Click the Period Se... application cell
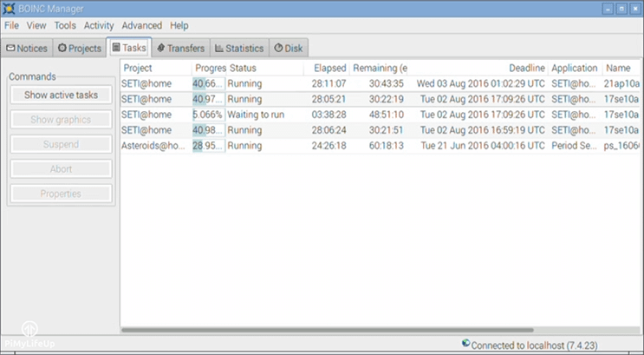644x355 pixels. [574, 146]
